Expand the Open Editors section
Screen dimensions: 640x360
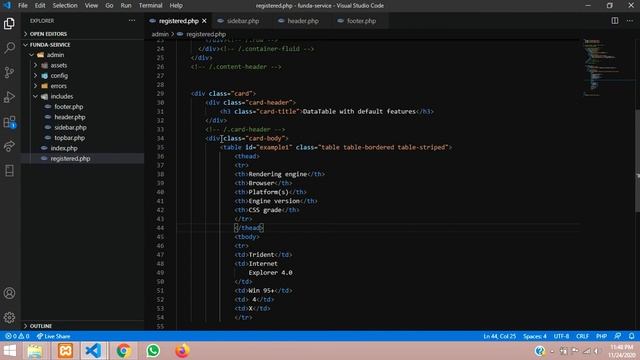tap(82, 34)
